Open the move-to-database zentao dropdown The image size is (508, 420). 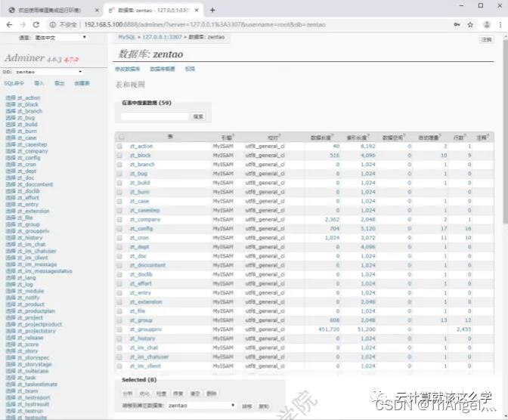pyautogui.click(x=201, y=406)
